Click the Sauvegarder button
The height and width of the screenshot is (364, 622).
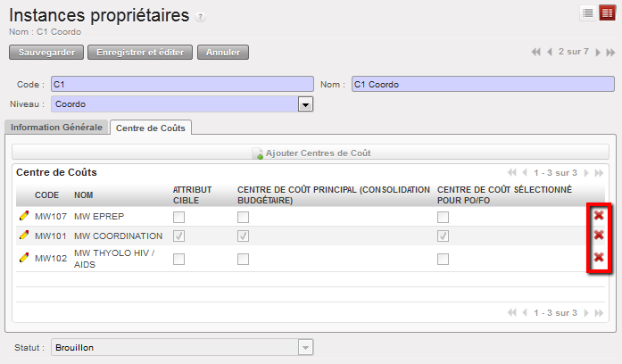tap(46, 53)
